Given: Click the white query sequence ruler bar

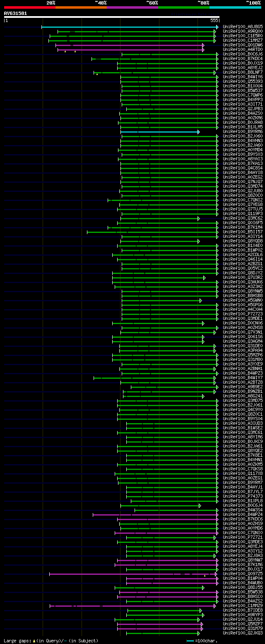Looking at the screenshot, I should click(111, 17).
